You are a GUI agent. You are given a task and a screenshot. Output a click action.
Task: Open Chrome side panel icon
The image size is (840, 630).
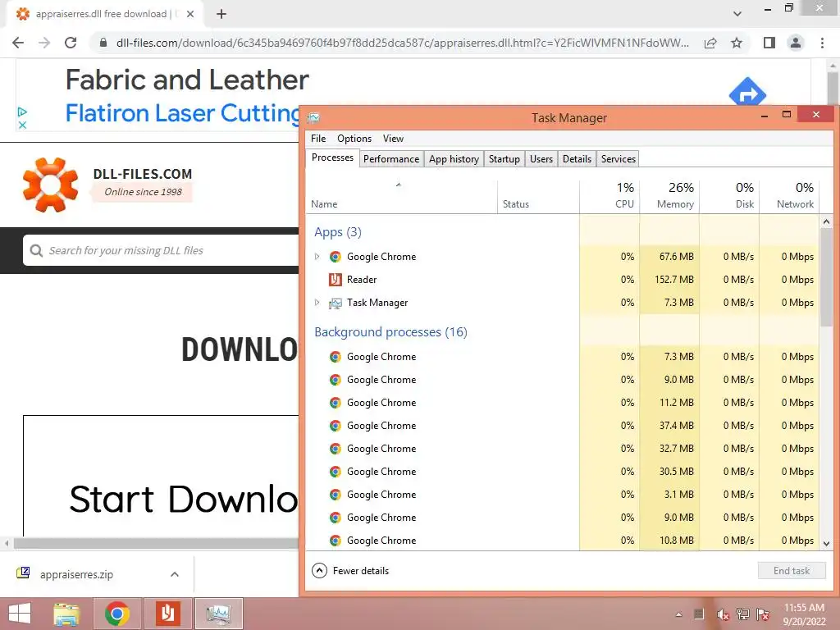coord(769,43)
